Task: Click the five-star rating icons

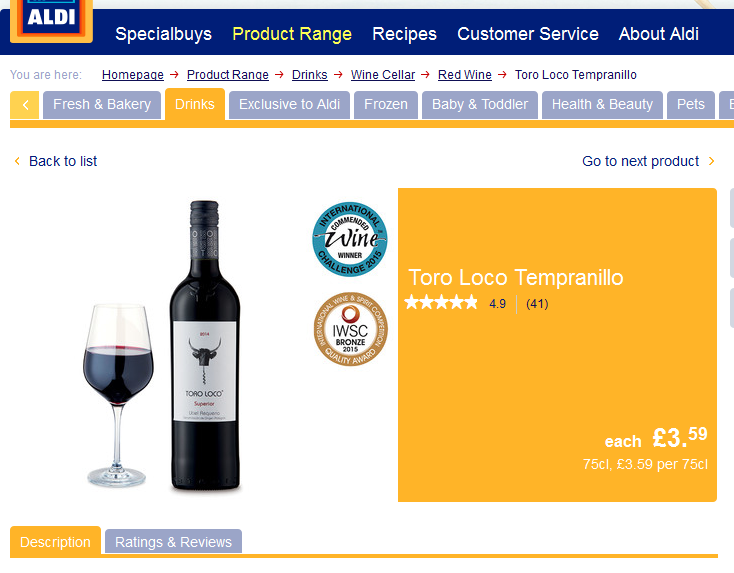Action: click(441, 303)
